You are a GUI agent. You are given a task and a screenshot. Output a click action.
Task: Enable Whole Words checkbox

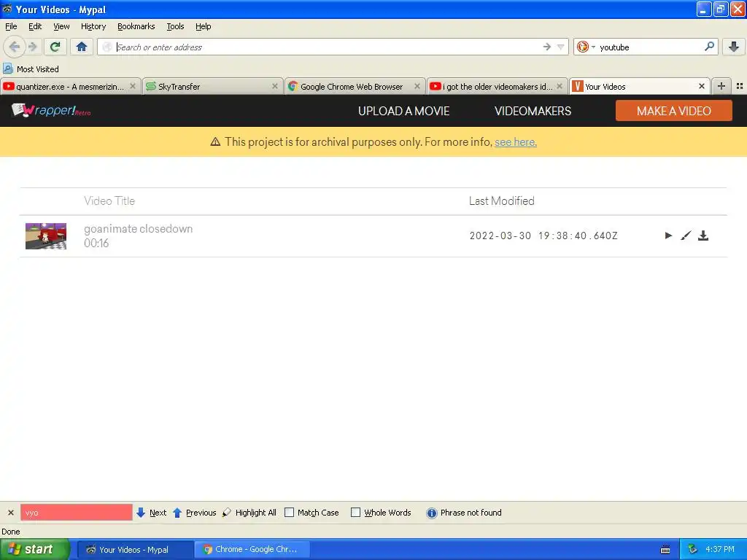point(355,513)
